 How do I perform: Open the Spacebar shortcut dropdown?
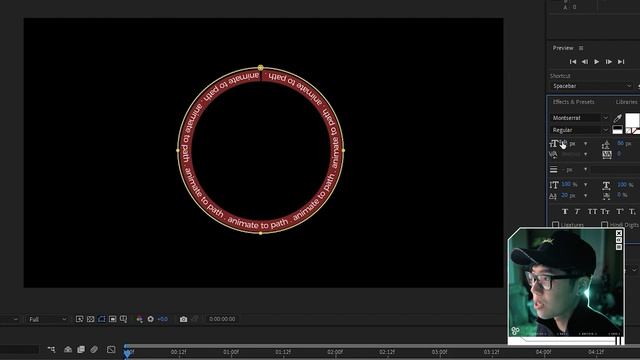point(592,86)
